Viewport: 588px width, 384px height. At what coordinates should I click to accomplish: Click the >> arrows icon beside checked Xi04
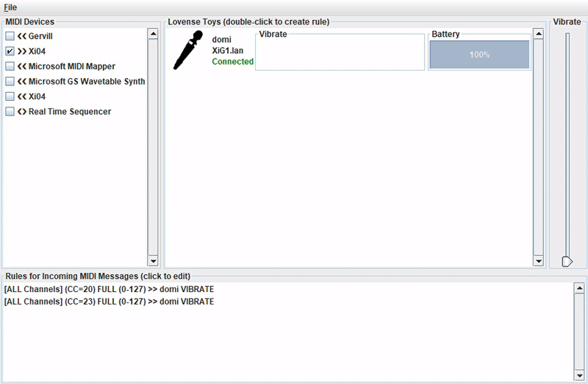[22, 51]
